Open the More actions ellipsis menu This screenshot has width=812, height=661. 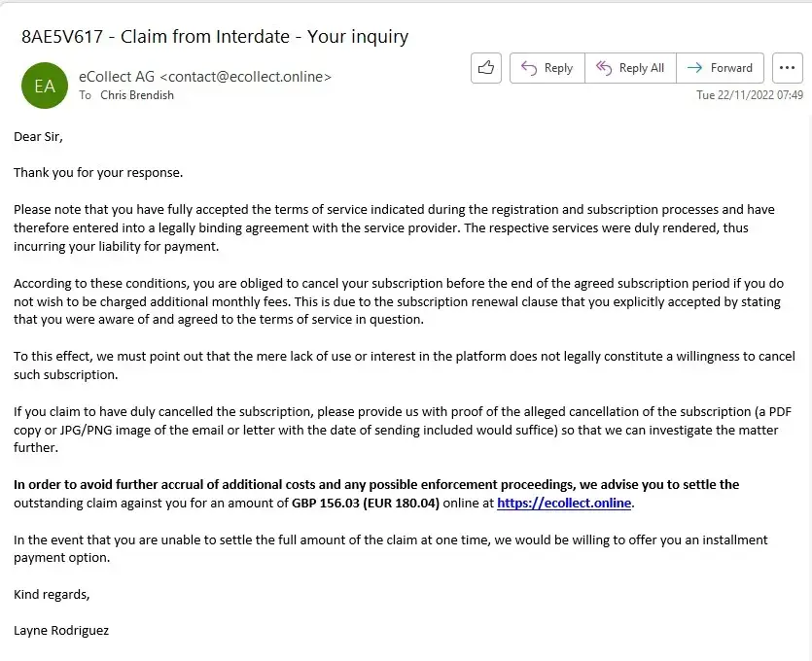(787, 68)
